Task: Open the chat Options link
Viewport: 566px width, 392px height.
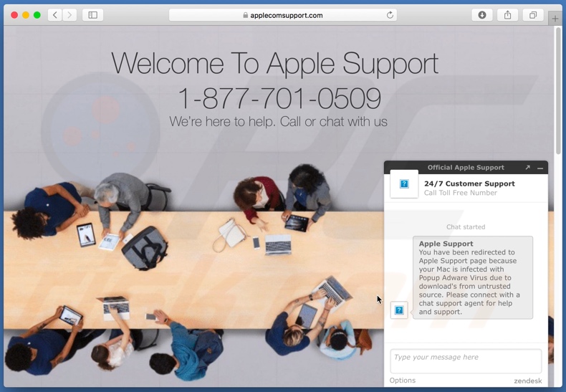Action: (403, 381)
